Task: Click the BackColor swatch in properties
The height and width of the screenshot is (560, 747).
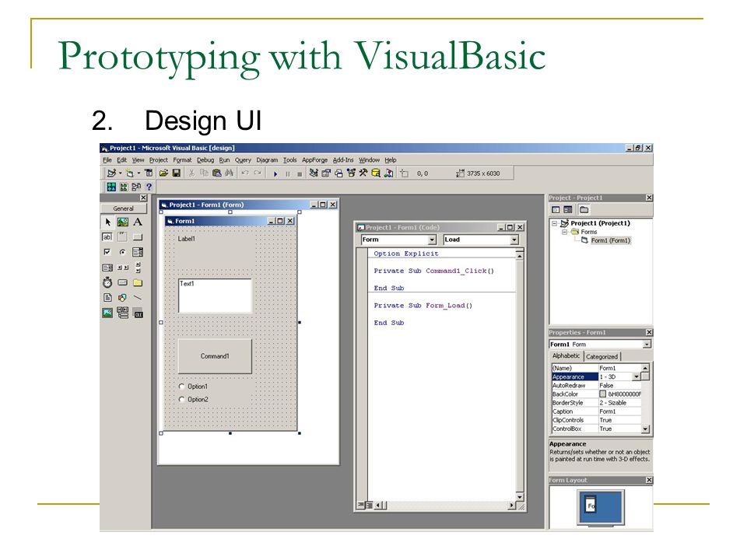Action: (602, 394)
